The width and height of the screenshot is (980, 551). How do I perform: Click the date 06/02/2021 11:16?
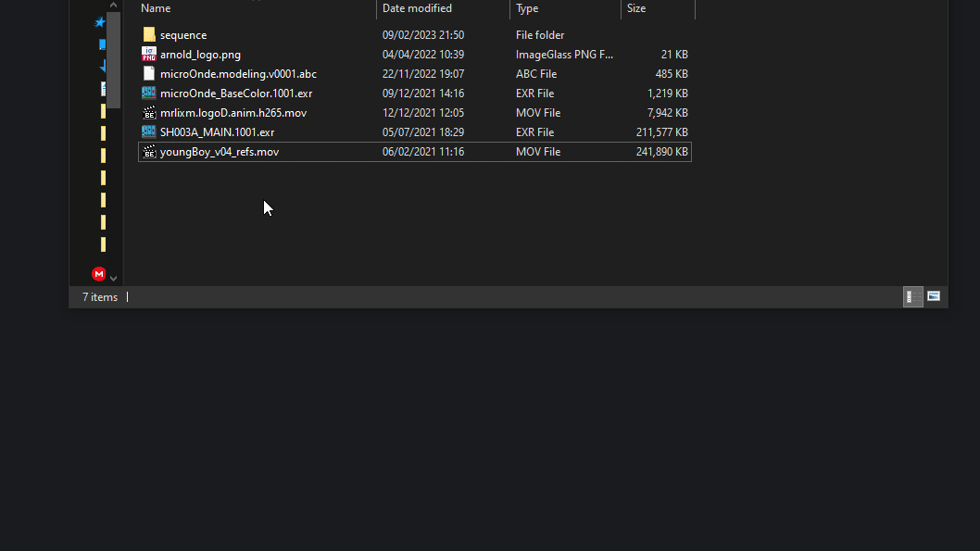click(423, 152)
